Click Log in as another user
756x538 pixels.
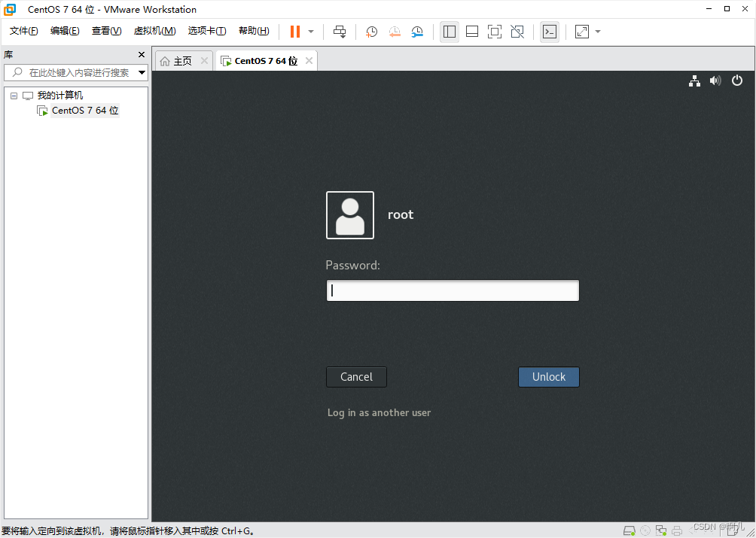[x=379, y=413]
